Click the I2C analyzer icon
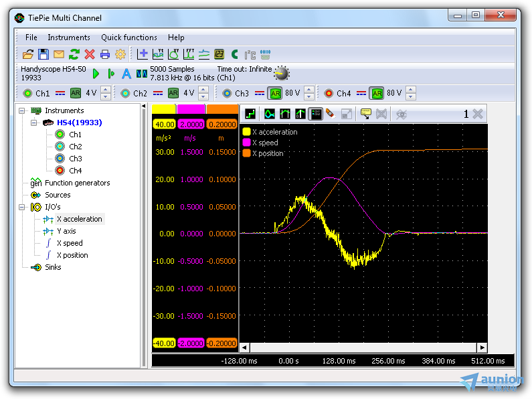Image resolution: width=532 pixels, height=399 pixels. pos(250,54)
